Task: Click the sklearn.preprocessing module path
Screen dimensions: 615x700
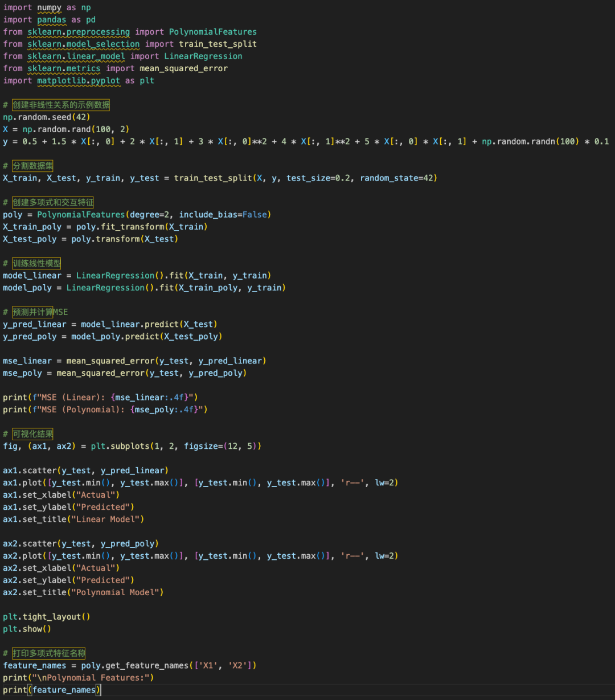Action: click(x=78, y=32)
